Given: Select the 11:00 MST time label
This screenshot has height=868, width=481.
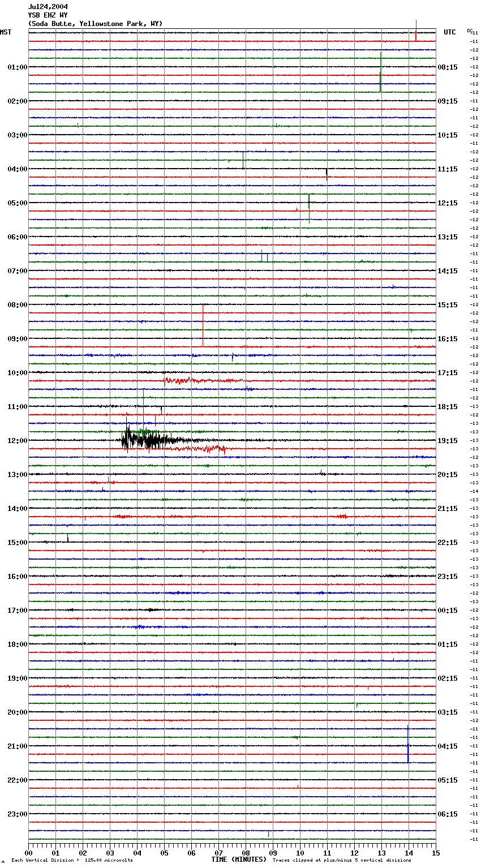Looking at the screenshot, I should (18, 407).
